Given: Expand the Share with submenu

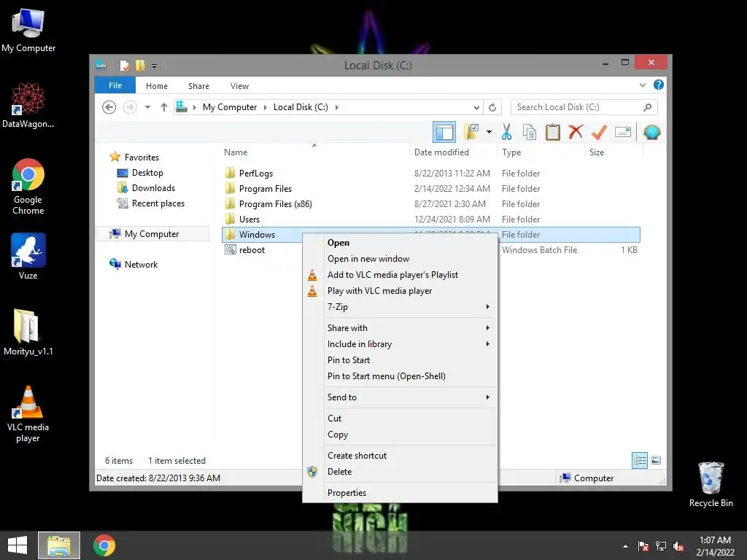Looking at the screenshot, I should coord(400,327).
